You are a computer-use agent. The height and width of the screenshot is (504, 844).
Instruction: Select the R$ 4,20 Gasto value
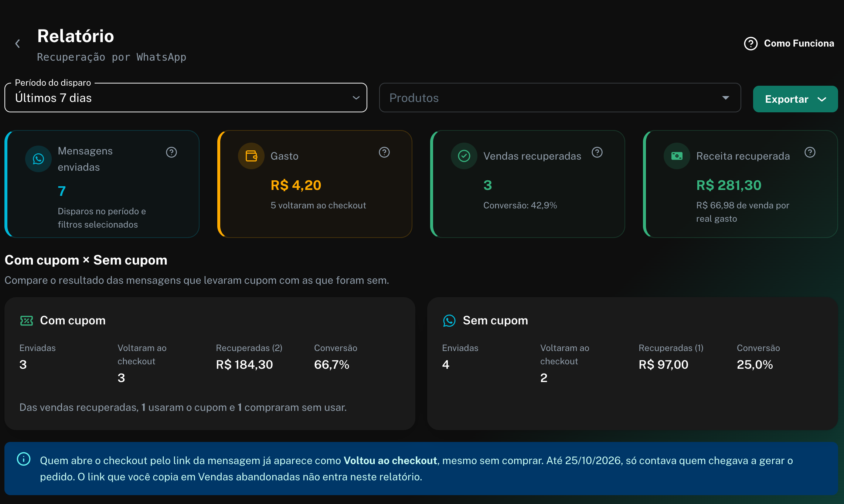click(296, 185)
